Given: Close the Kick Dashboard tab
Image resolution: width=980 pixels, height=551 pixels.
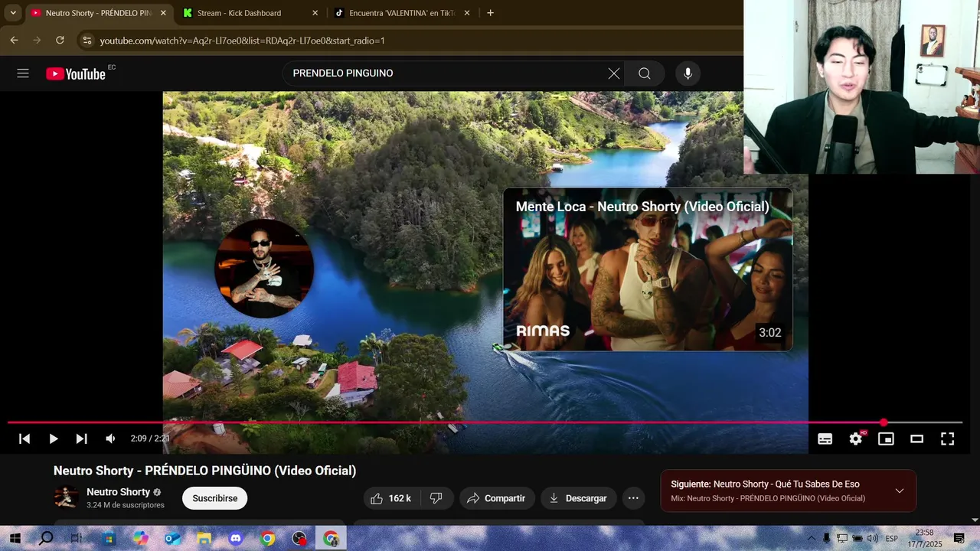Looking at the screenshot, I should (315, 13).
